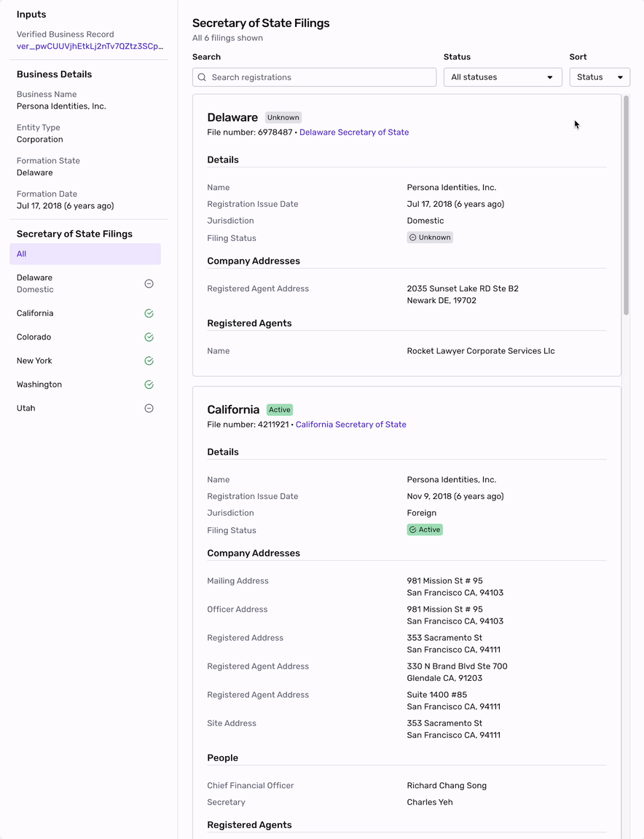
Task: Open the California Secretary of State link
Action: pos(350,425)
